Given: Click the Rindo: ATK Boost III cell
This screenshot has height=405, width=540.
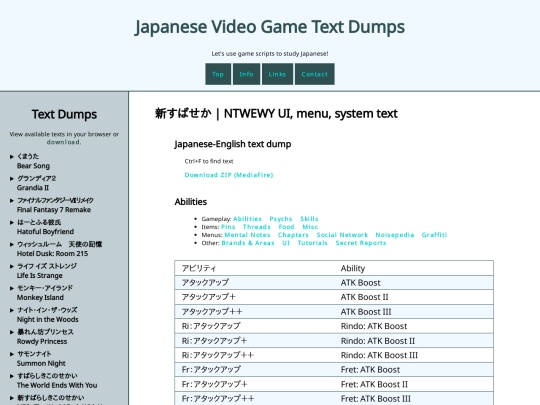Looking at the screenshot, I should (x=414, y=355).
